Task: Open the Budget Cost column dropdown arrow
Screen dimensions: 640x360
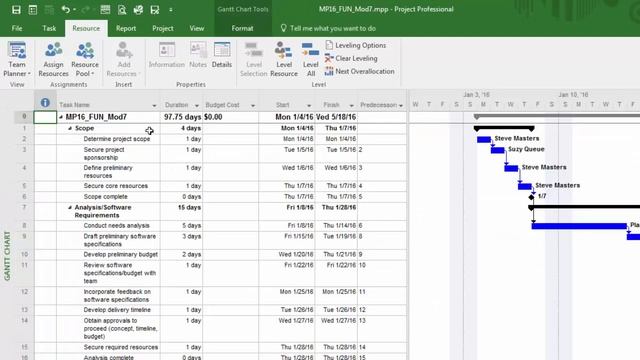Action: tap(253, 105)
